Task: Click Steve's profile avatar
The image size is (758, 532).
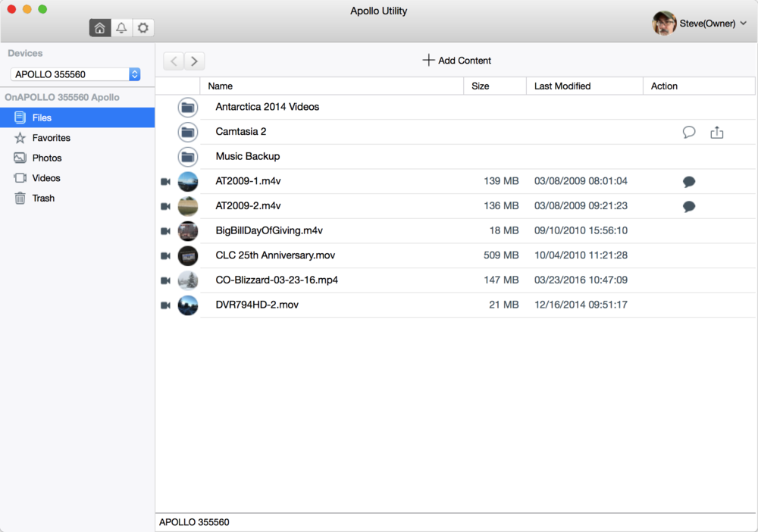Action: point(664,23)
